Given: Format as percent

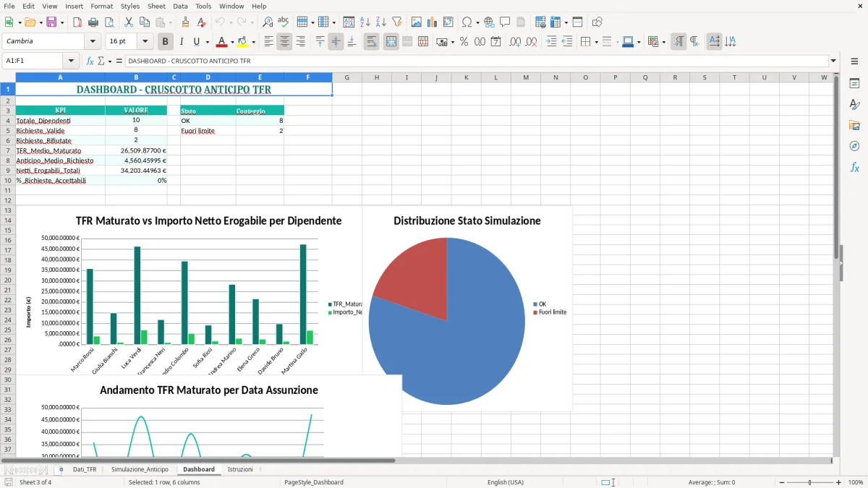Looking at the screenshot, I should tap(464, 42).
